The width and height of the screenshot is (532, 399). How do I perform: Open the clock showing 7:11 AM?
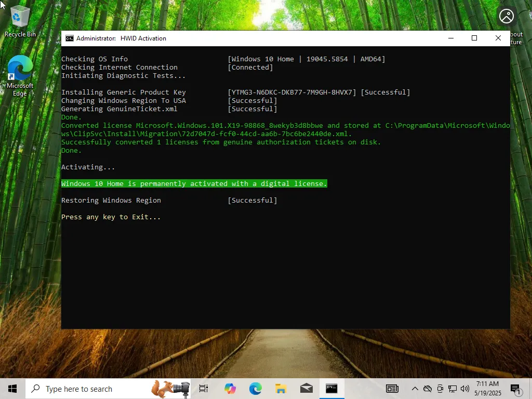[487, 389]
